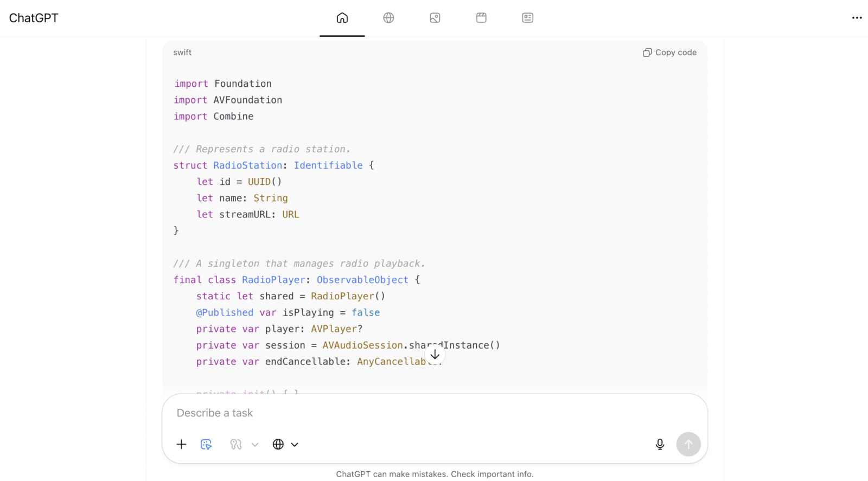Open the three-dot more options menu
The image size is (868, 481).
(857, 18)
